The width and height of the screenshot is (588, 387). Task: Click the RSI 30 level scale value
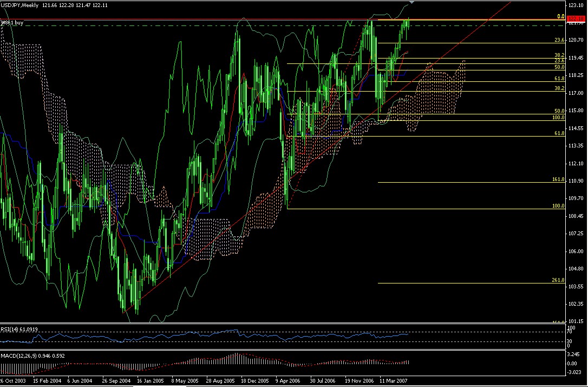(x=570, y=341)
